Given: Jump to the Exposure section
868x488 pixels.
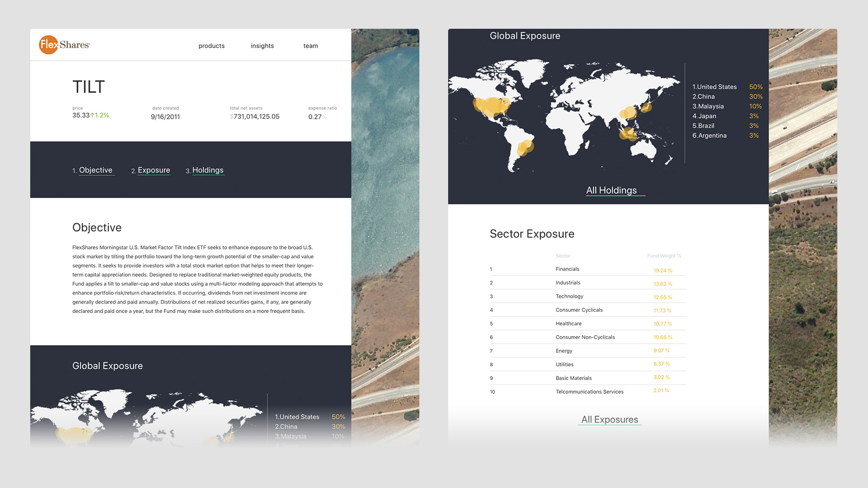Looking at the screenshot, I should coord(154,170).
